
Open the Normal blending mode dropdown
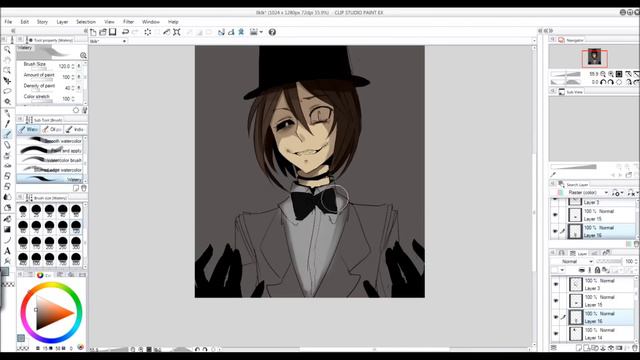[x=572, y=261]
